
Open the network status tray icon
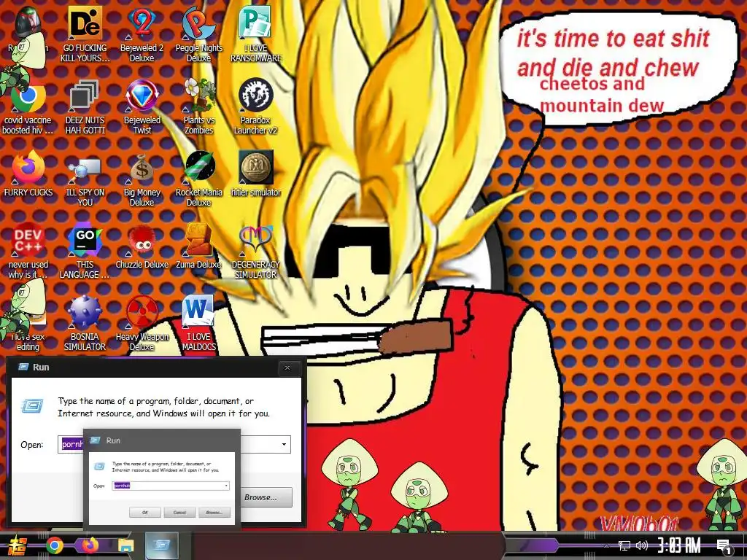tap(624, 545)
